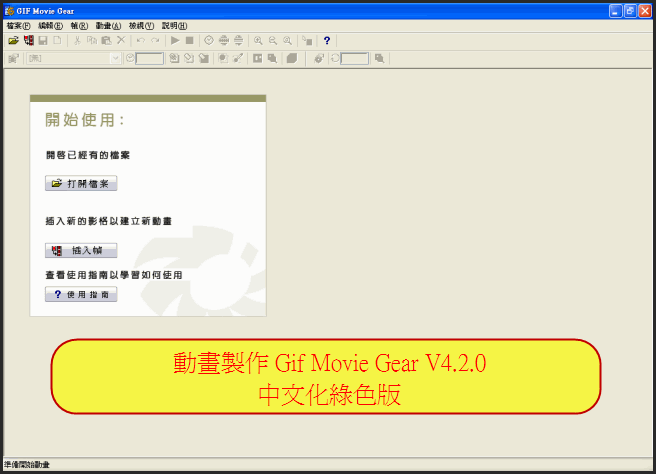656x474 pixels.
Task: Click the scissors cut icon
Action: (x=77, y=40)
